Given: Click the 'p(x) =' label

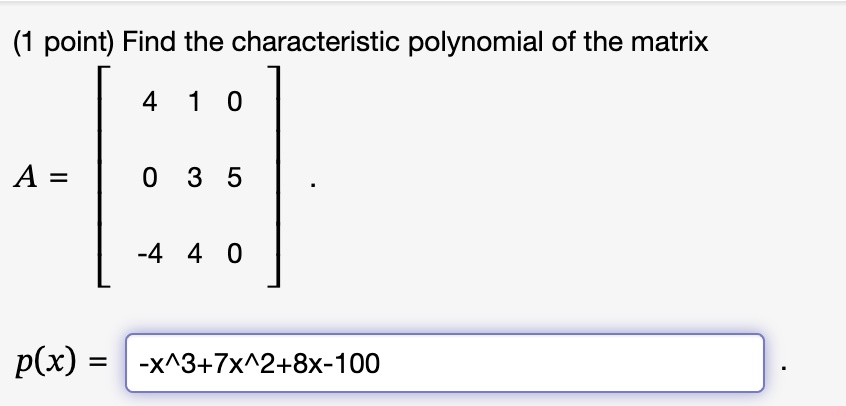Looking at the screenshot, I should pos(61,362).
